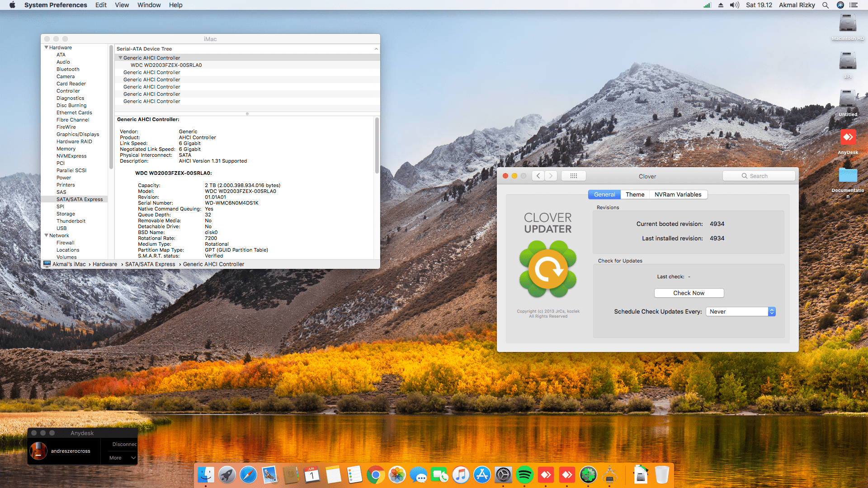This screenshot has height=488, width=868.
Task: Launch Google Chrome from the dock
Action: click(x=376, y=475)
